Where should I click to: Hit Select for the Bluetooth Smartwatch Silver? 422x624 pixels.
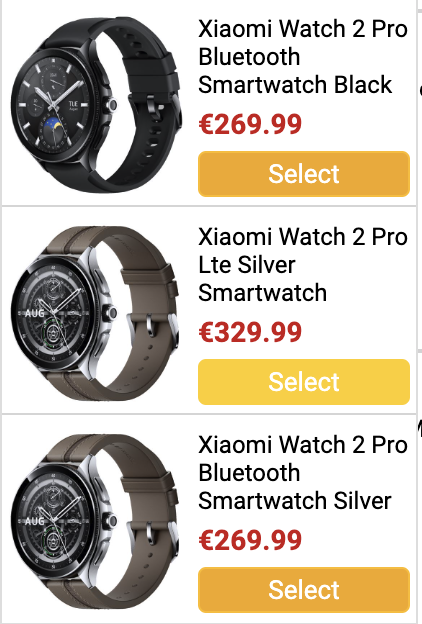[304, 589]
